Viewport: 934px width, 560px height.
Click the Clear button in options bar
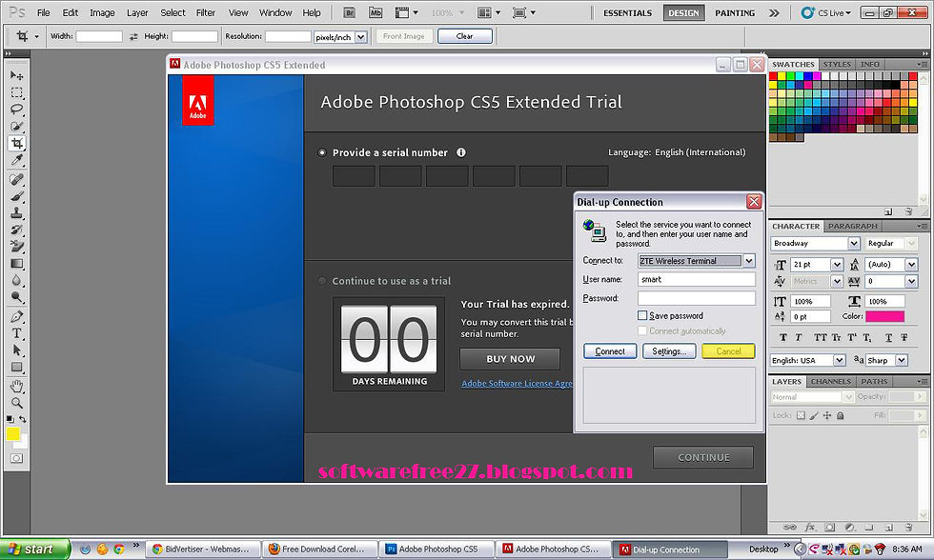[x=465, y=36]
